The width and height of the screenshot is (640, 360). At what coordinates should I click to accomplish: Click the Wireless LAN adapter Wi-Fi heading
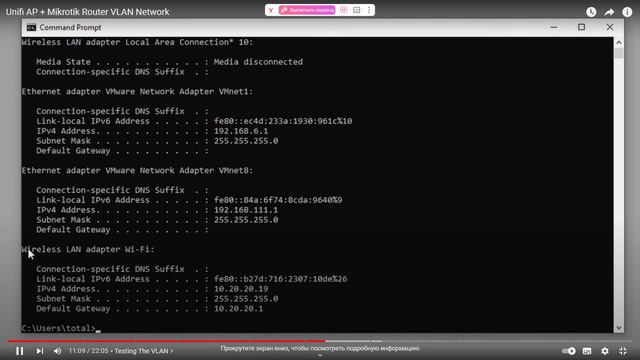(x=88, y=249)
